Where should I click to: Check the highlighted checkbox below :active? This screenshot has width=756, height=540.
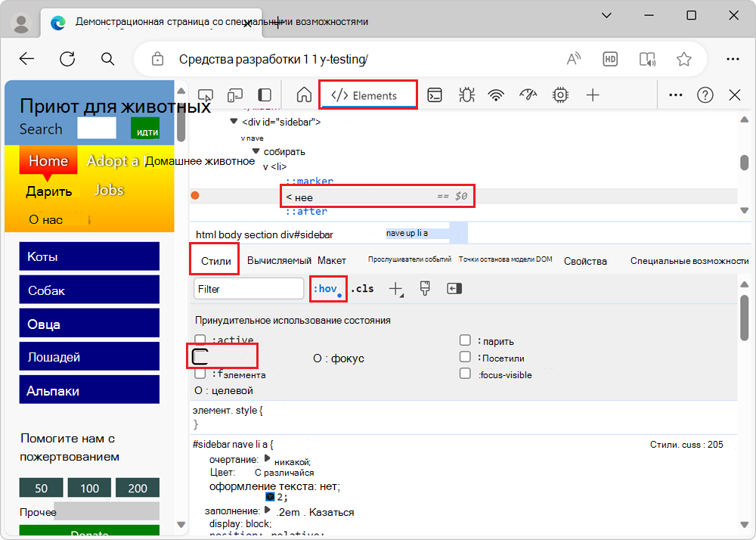click(200, 356)
